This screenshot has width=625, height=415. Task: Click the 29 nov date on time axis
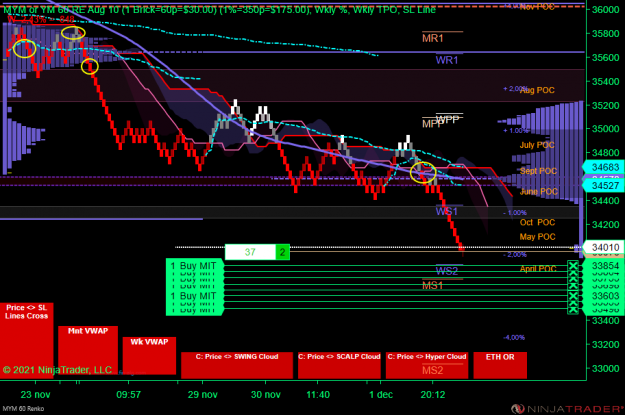click(x=202, y=395)
